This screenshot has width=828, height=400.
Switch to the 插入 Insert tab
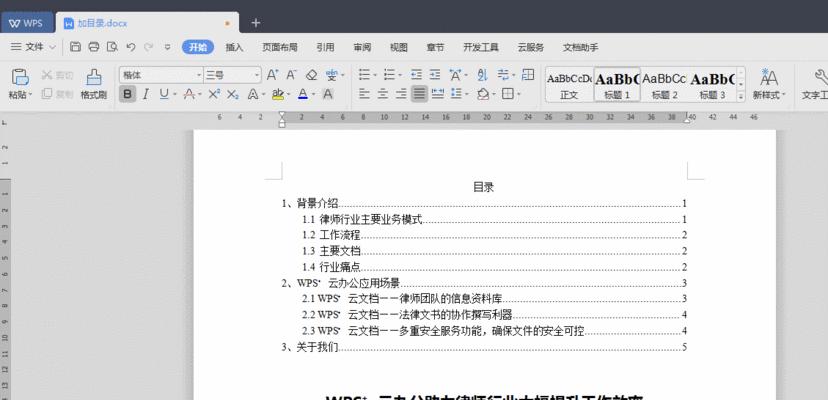tap(234, 47)
